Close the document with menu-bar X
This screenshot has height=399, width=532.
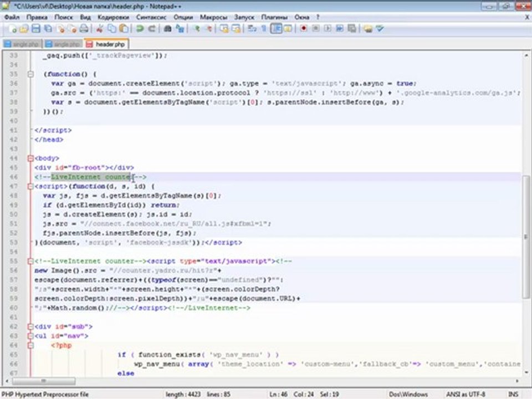pos(527,17)
